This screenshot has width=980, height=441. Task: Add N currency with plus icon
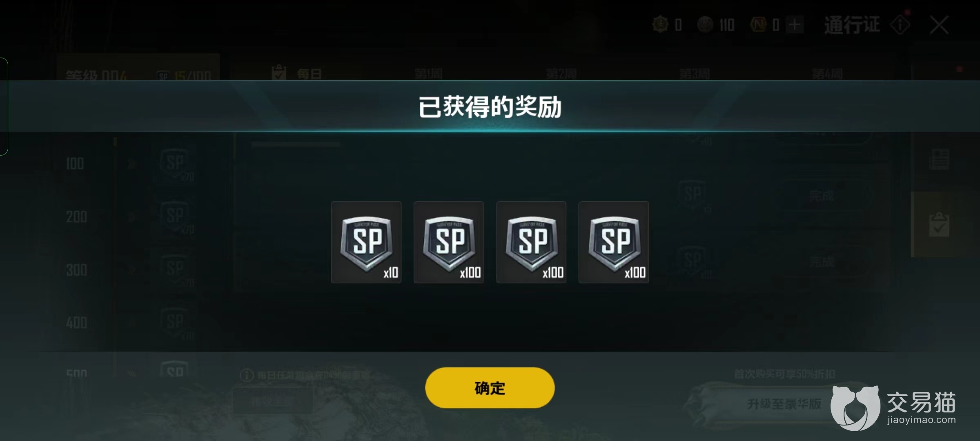(x=795, y=25)
